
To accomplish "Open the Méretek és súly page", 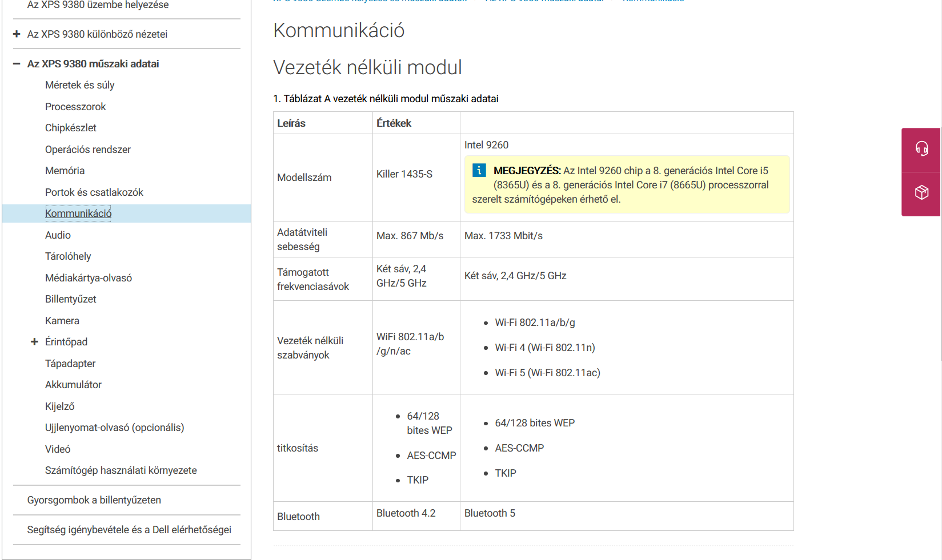I will point(79,85).
